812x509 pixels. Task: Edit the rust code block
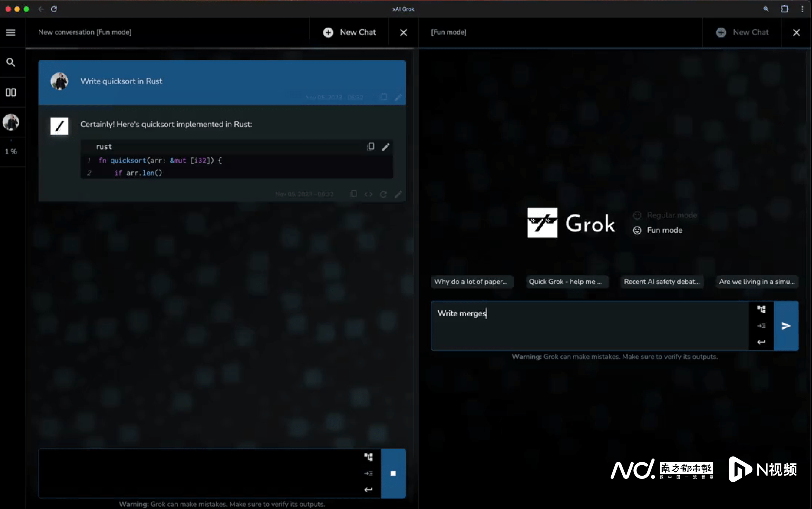pos(385,147)
